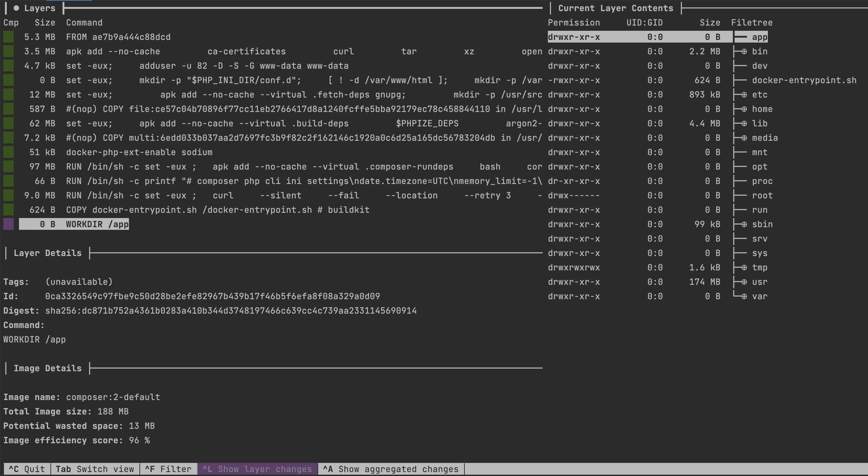Select the docker-entrypoint.sh file entry
This screenshot has height=476, width=868.
click(x=804, y=81)
